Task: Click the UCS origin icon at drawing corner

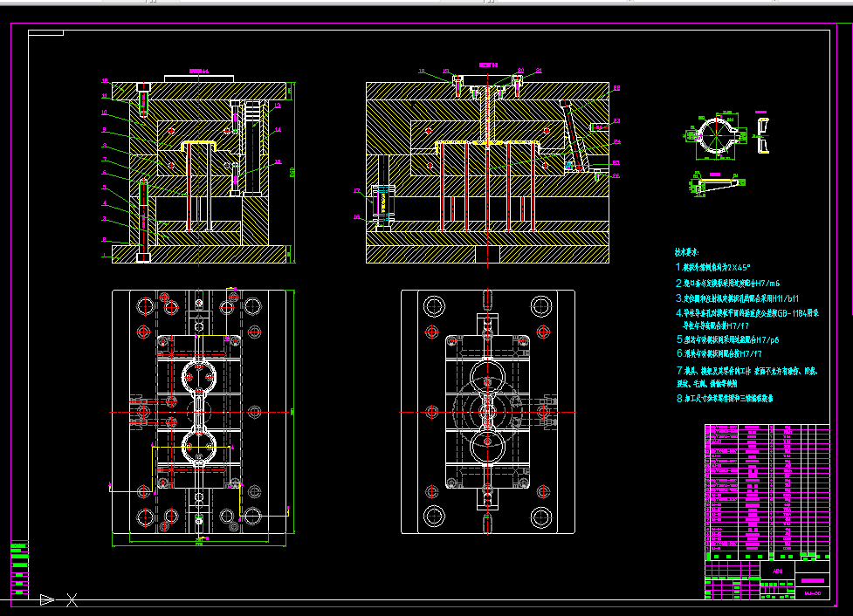Action: coord(47,599)
